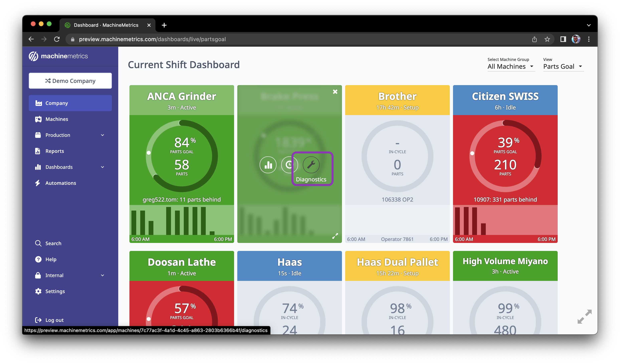Click the in-cycle gauge on the Brother card

point(397,156)
